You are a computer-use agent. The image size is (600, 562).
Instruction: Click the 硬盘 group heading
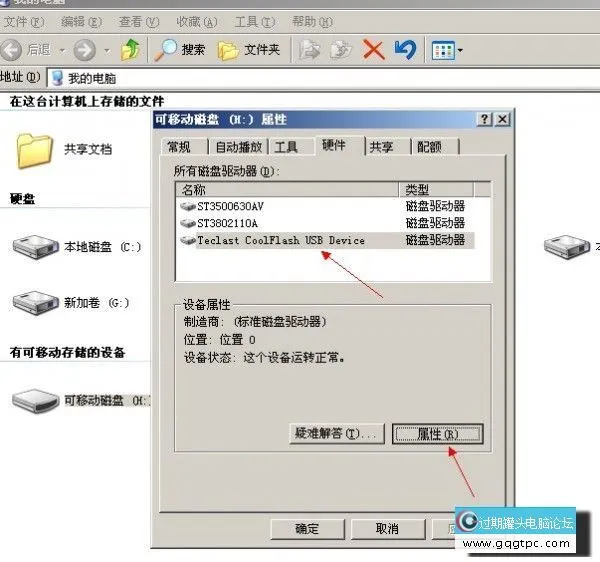coord(22,199)
